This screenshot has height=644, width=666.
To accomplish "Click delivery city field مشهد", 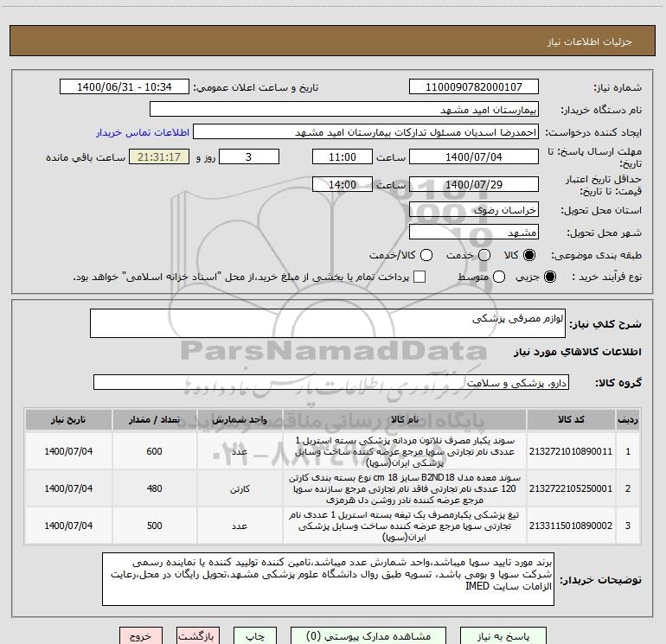I will point(474,233).
